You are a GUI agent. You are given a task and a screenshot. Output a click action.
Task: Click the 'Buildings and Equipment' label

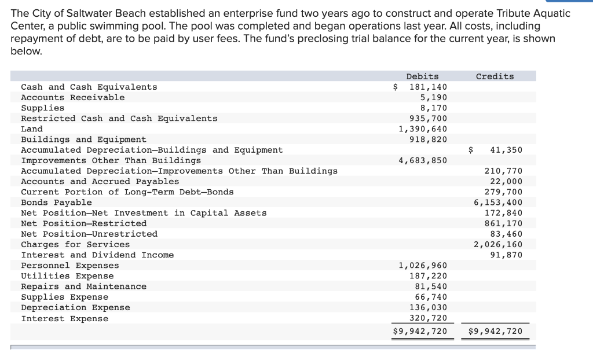[83, 139]
